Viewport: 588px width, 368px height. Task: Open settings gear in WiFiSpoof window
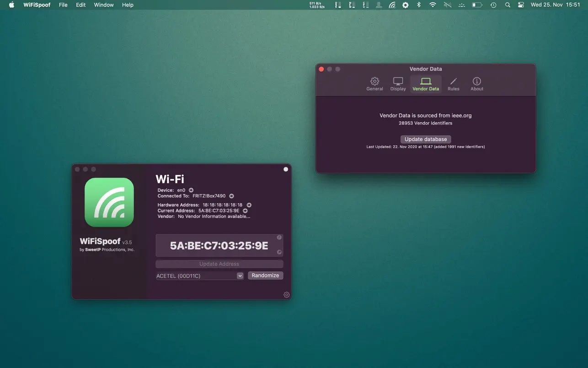coord(287,295)
